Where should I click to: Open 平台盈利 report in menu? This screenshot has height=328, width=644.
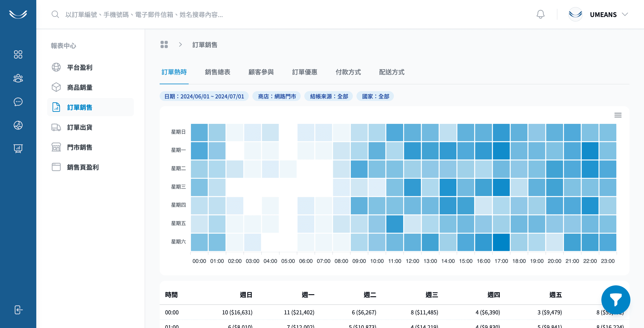pyautogui.click(x=80, y=67)
